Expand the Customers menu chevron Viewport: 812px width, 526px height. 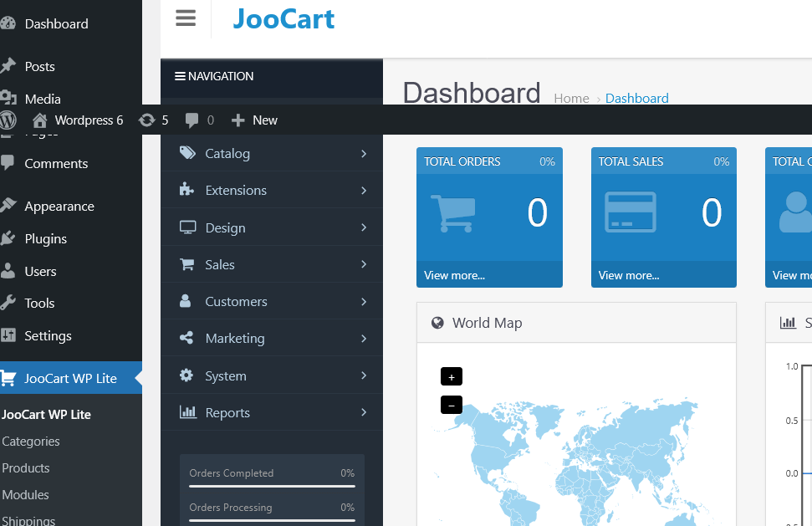[x=364, y=302]
